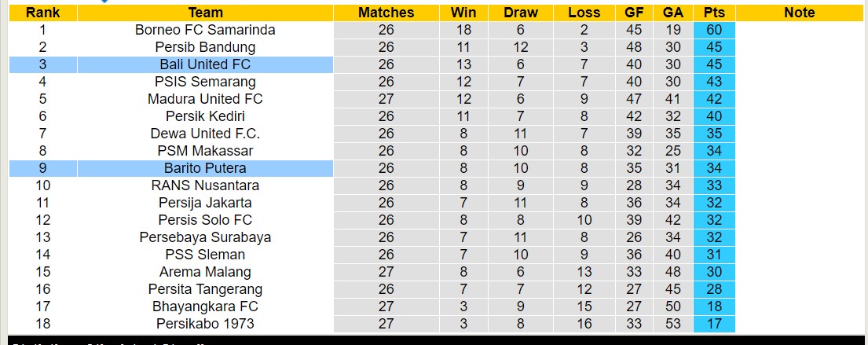Click the Loss column header
Screen dimensions: 868x345
pos(584,13)
